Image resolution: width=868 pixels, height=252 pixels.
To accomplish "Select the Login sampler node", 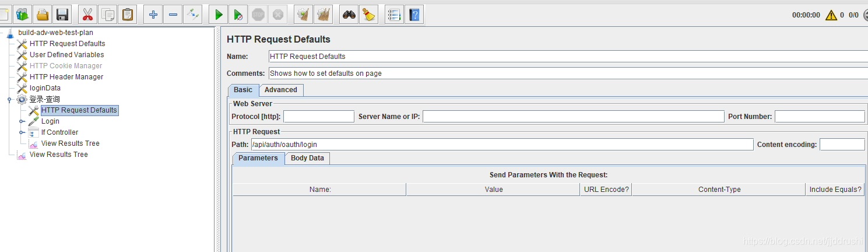I will coord(50,121).
